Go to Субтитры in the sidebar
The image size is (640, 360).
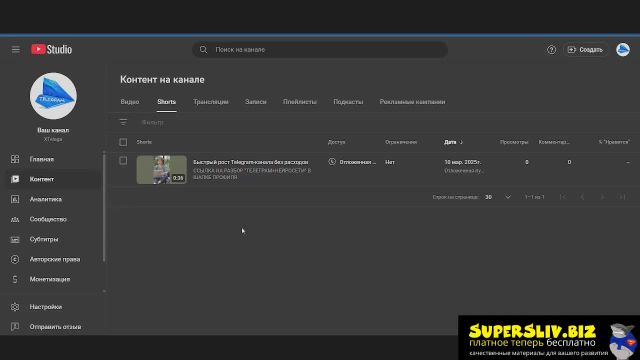(x=44, y=239)
